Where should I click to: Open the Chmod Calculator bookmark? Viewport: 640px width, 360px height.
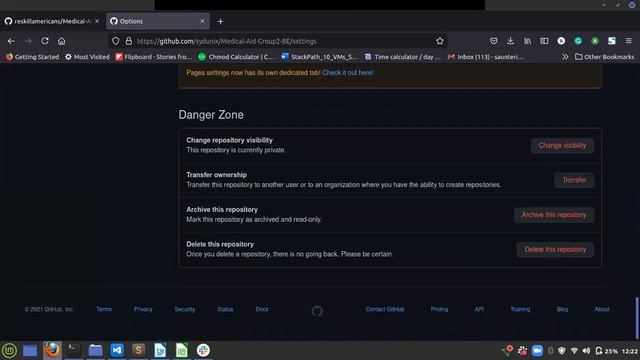(236, 57)
